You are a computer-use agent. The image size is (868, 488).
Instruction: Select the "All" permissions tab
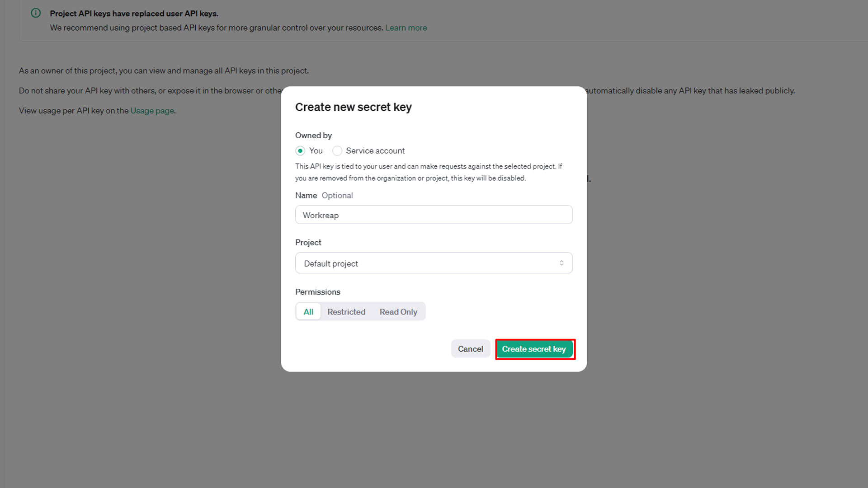(x=308, y=312)
